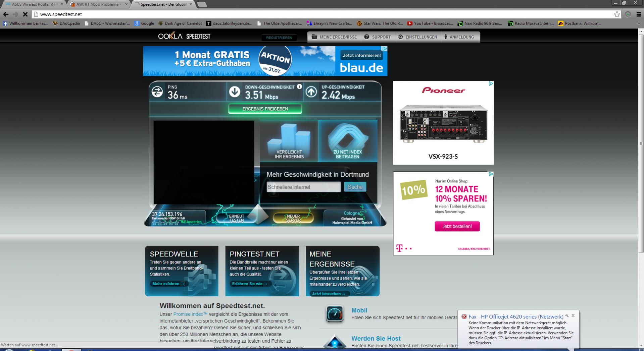Screen dimensions: 644x351
Task: Click the Cologne host server info
Action: pos(352,218)
